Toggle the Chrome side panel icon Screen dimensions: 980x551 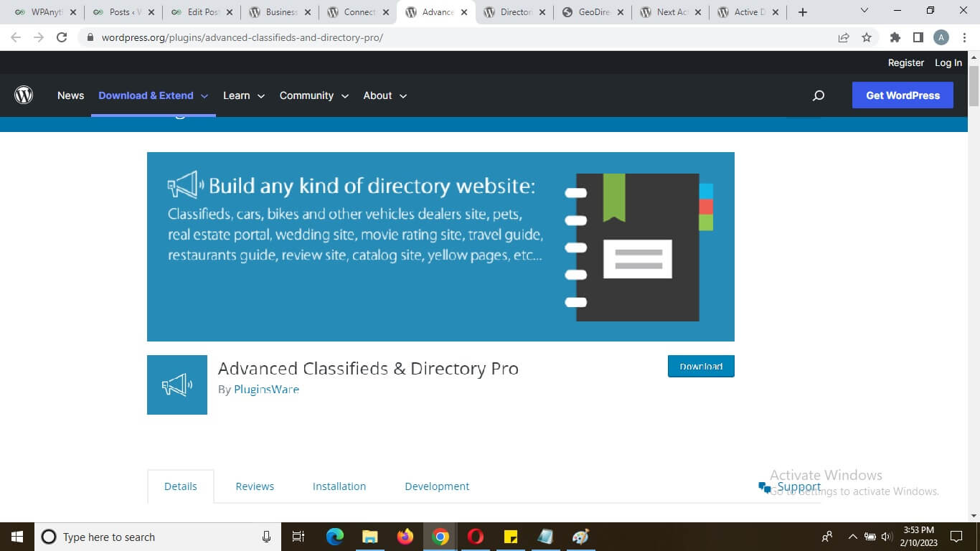point(918,37)
